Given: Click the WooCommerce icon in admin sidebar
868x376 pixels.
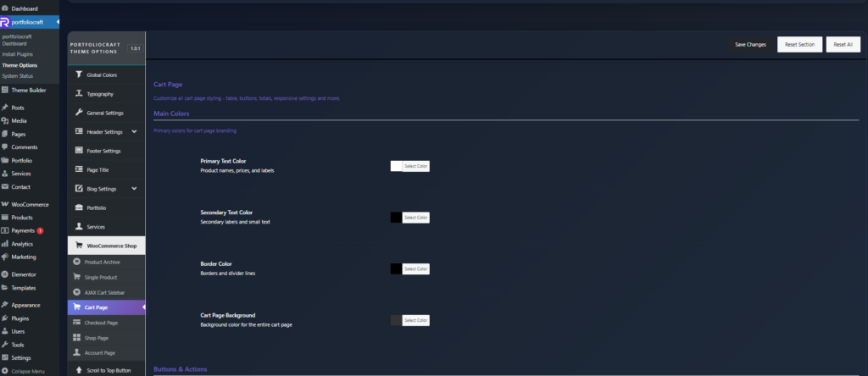Looking at the screenshot, I should (x=5, y=204).
